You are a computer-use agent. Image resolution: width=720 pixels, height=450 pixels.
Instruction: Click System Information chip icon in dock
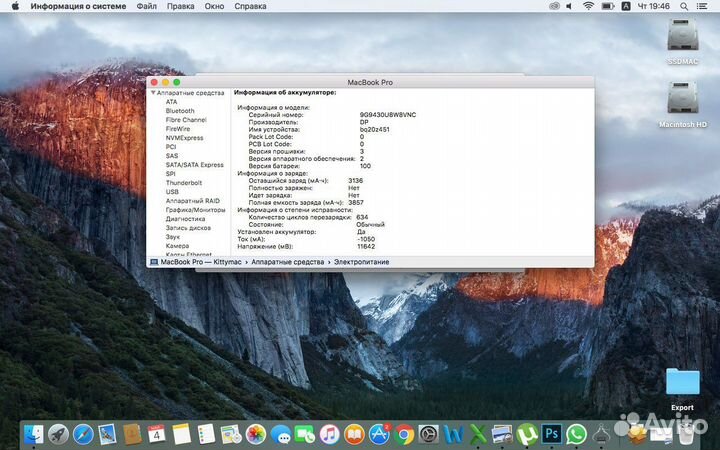point(601,434)
